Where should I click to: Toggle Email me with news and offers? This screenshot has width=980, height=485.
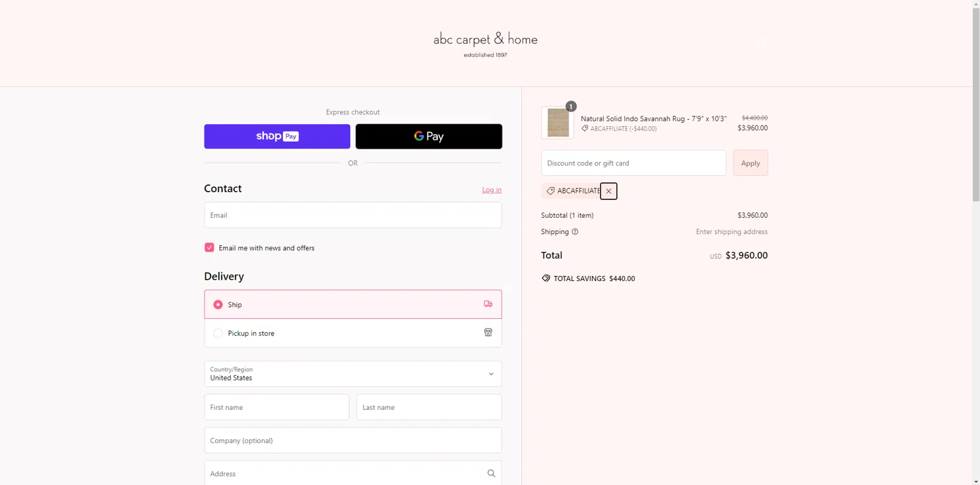tap(209, 247)
